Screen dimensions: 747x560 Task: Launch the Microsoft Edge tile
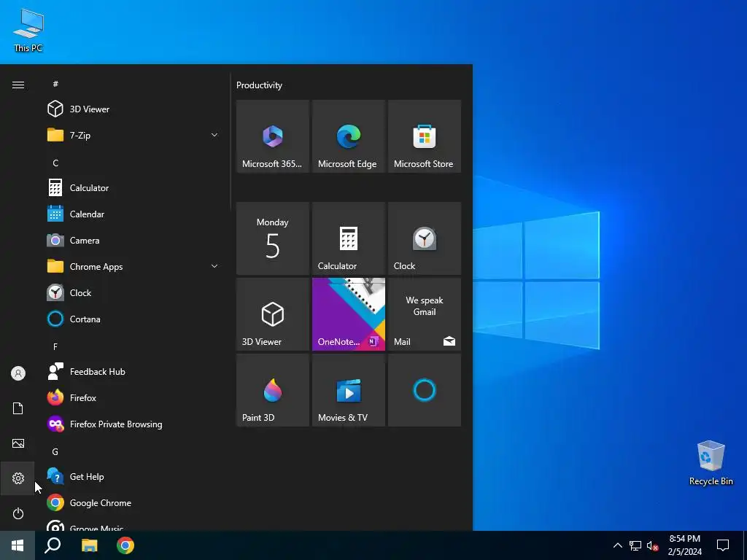[348, 136]
